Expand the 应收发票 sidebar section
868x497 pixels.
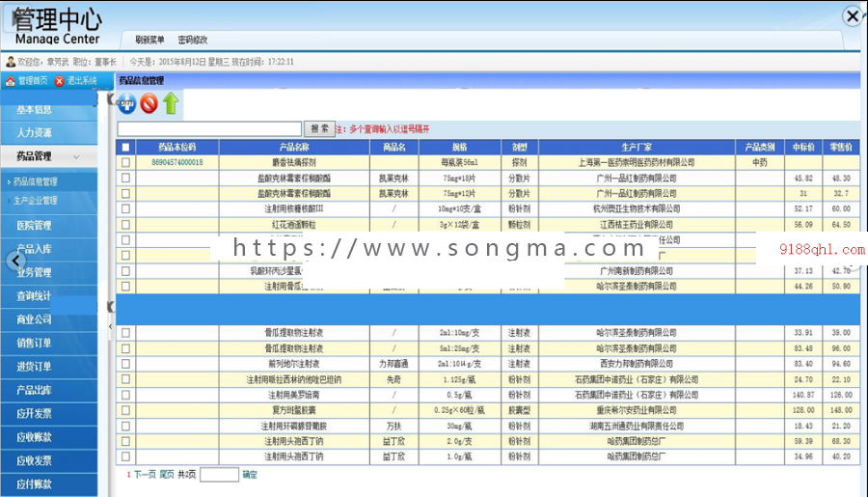49,460
